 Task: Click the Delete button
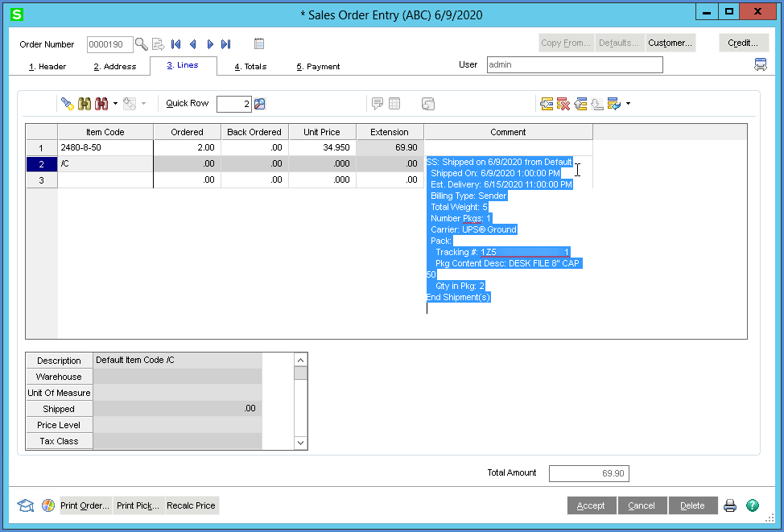pos(692,505)
